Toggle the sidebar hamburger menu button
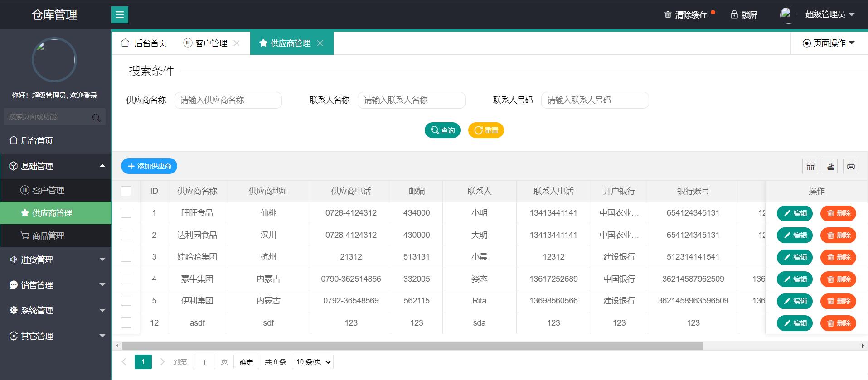The height and width of the screenshot is (380, 868). (120, 15)
